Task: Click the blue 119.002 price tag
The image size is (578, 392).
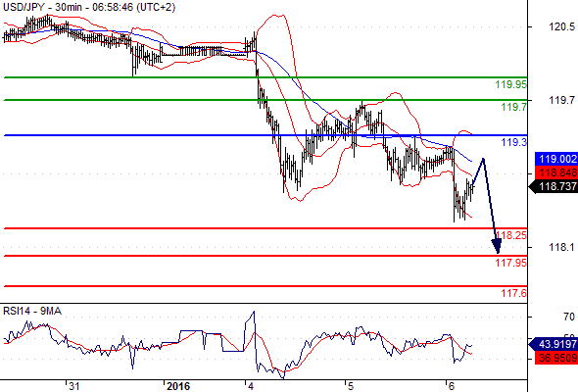Action: (x=556, y=159)
